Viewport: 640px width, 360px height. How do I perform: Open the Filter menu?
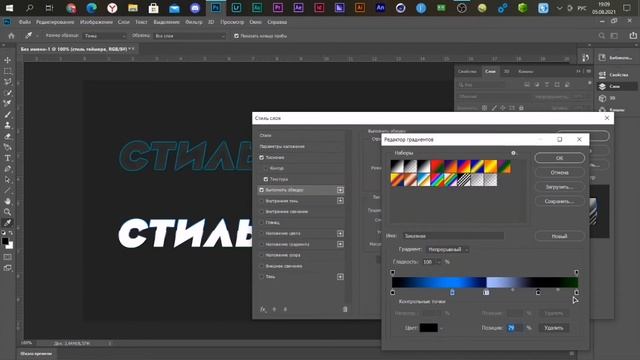point(193,22)
